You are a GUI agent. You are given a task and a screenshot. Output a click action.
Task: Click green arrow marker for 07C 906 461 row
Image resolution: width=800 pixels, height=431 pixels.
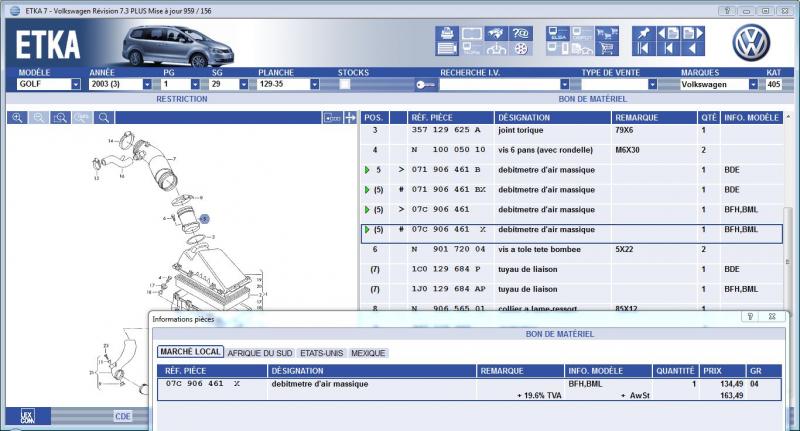point(367,210)
